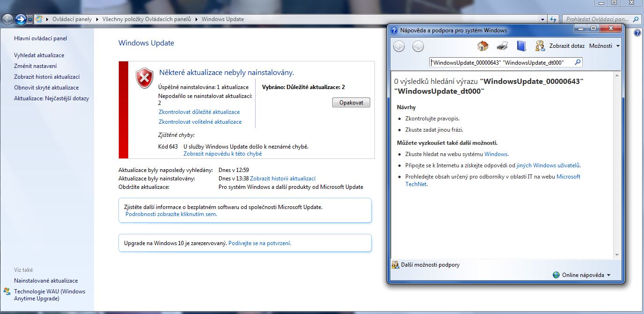Open Nainstalované aktualizace
This screenshot has height=314, width=644.
46,281
